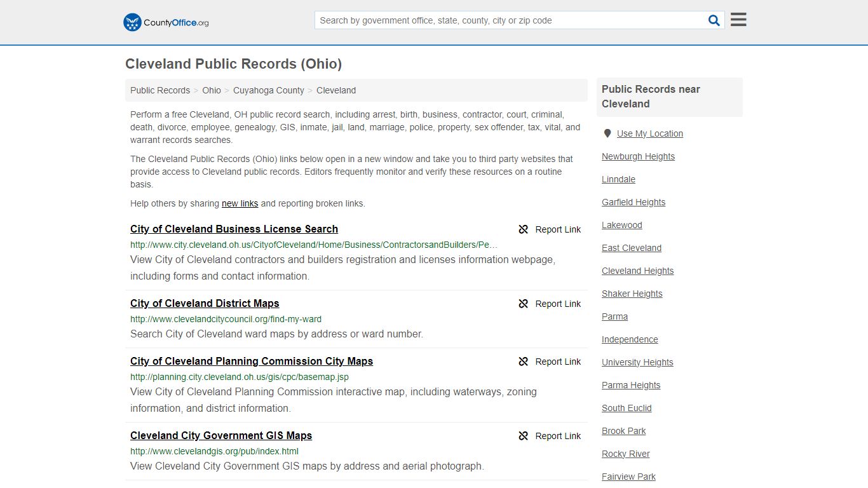Report Link for Cleveland City Government GIS Maps
Viewport: 868px width, 488px height.
point(558,436)
